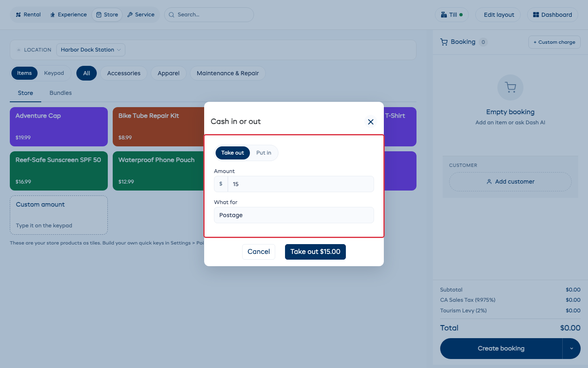The width and height of the screenshot is (588, 368).
Task: Click the empty booking cart icon
Action: click(x=510, y=88)
